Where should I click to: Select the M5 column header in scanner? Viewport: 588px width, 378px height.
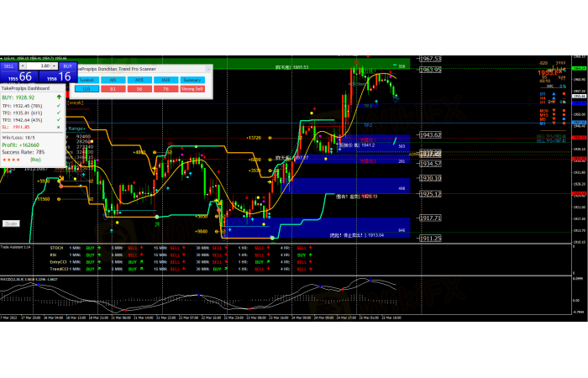coord(113,79)
